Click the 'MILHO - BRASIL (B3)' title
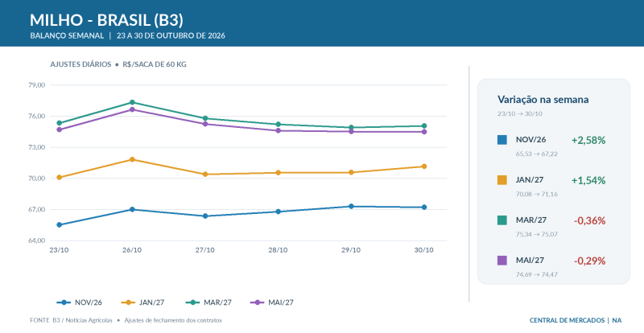 (107, 20)
